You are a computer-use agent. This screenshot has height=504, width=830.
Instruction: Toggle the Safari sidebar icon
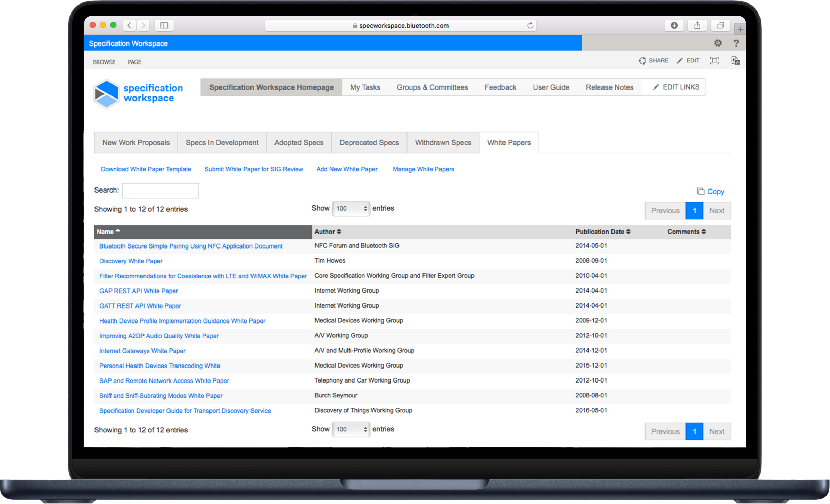(x=164, y=25)
